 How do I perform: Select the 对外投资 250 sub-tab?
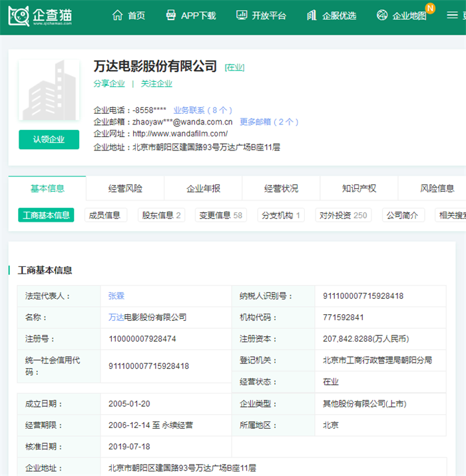(344, 215)
